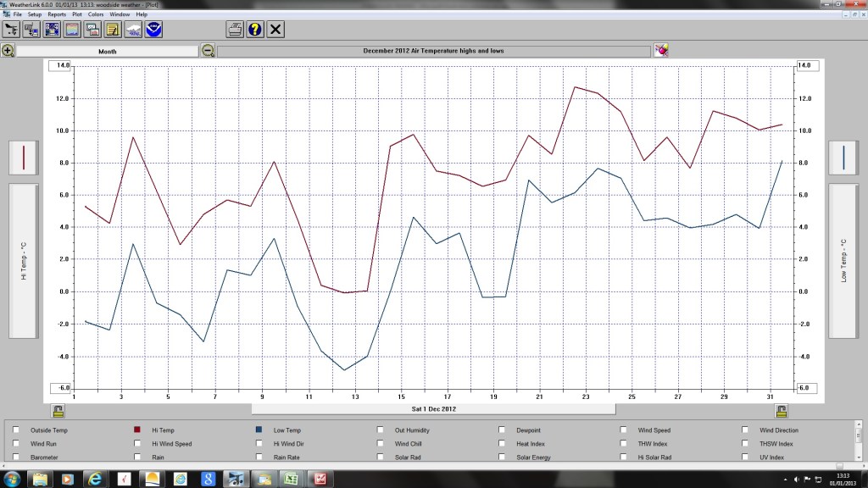Click the printer icon to print the plot
Screen dimensions: 868x488
coord(235,29)
